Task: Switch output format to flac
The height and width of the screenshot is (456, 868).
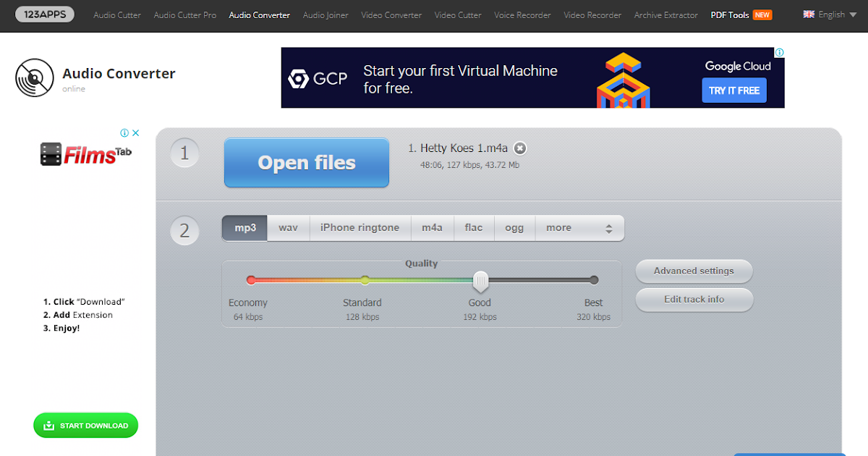Action: 474,227
